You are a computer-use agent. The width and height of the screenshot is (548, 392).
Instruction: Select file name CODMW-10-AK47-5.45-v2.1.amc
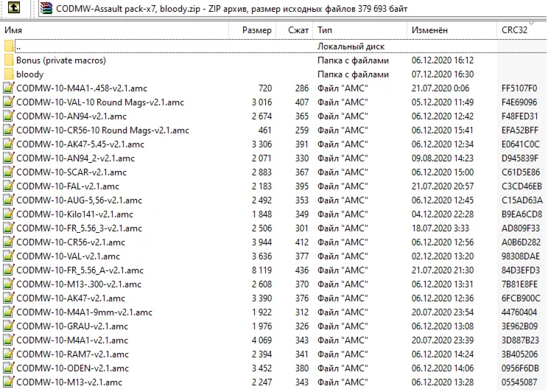pos(80,144)
